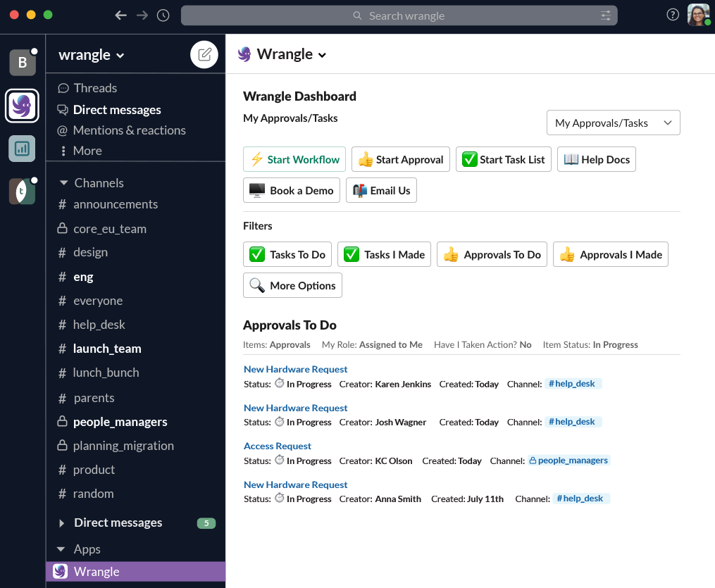Filter by Approvals To Do
This screenshot has width=715, height=588.
492,254
